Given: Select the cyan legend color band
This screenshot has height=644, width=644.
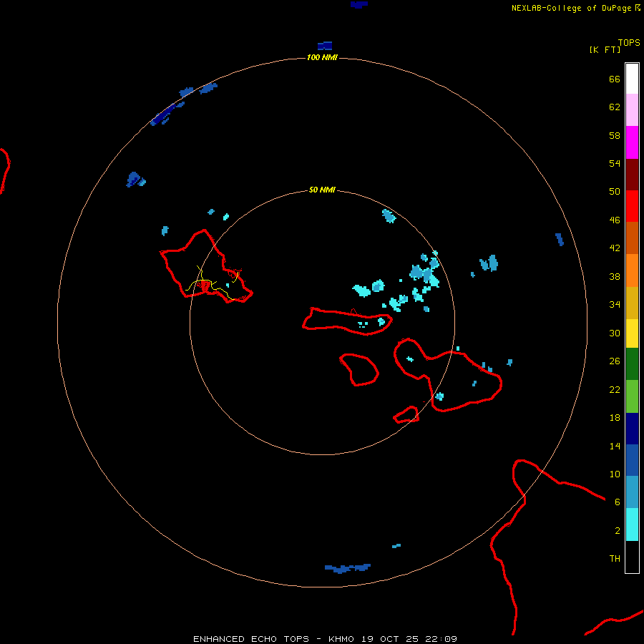Looking at the screenshot, I should (x=632, y=525).
